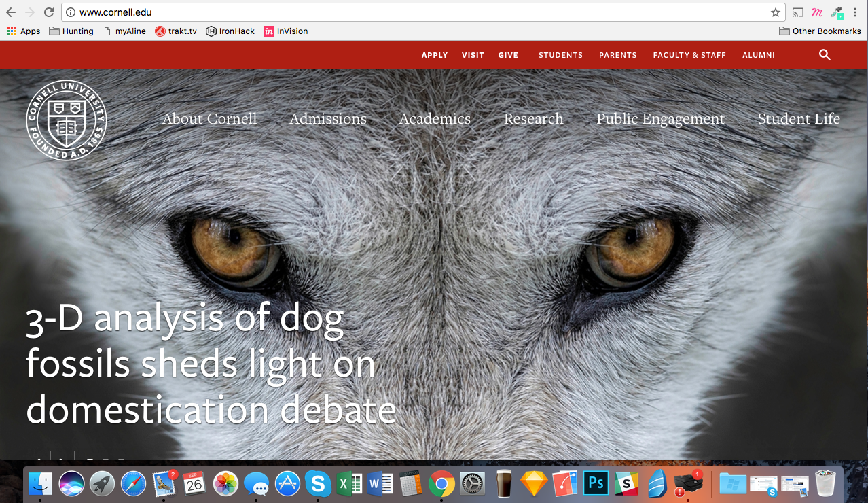
Task: Open the red vector-path app in Dock
Action: point(565,484)
